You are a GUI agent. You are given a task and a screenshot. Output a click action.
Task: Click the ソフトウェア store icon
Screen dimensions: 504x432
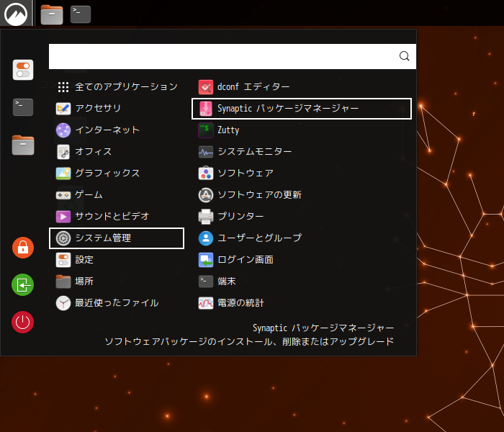(x=206, y=173)
